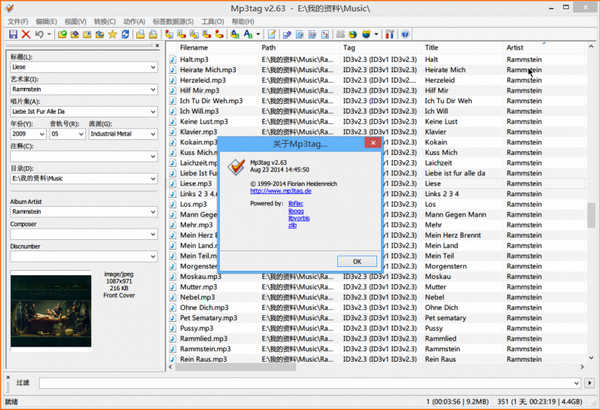This screenshot has height=410, width=600.
Task: Open the zlib link
Action: coord(292,225)
